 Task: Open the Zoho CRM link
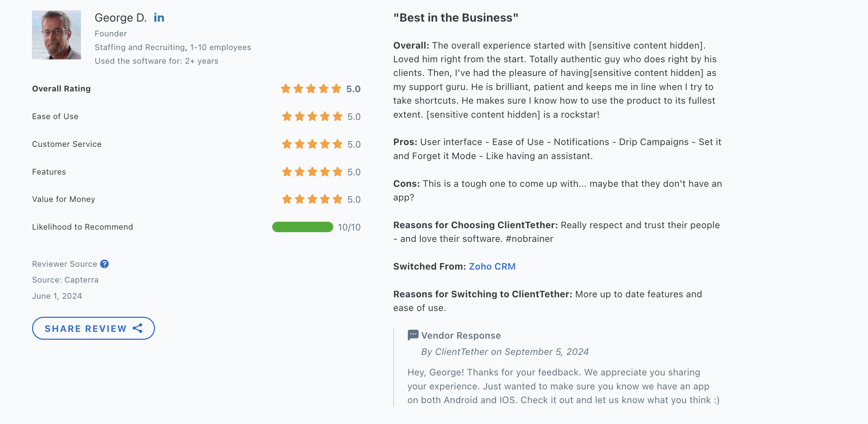[492, 266]
